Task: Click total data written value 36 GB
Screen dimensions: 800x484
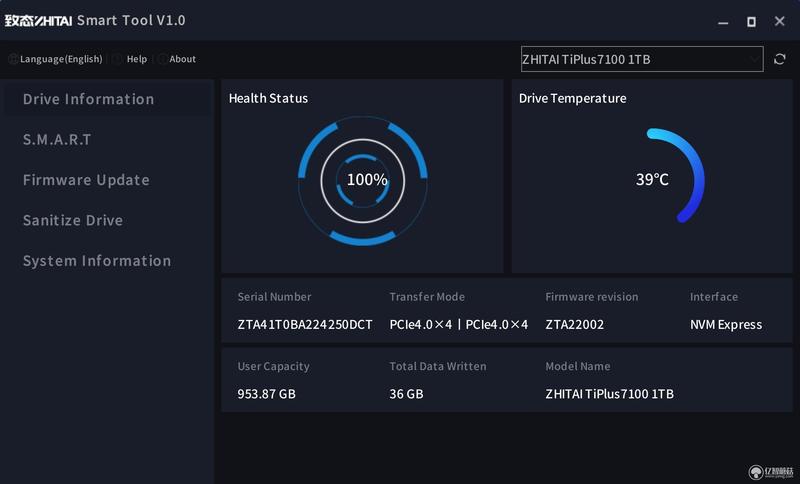Action: 406,394
